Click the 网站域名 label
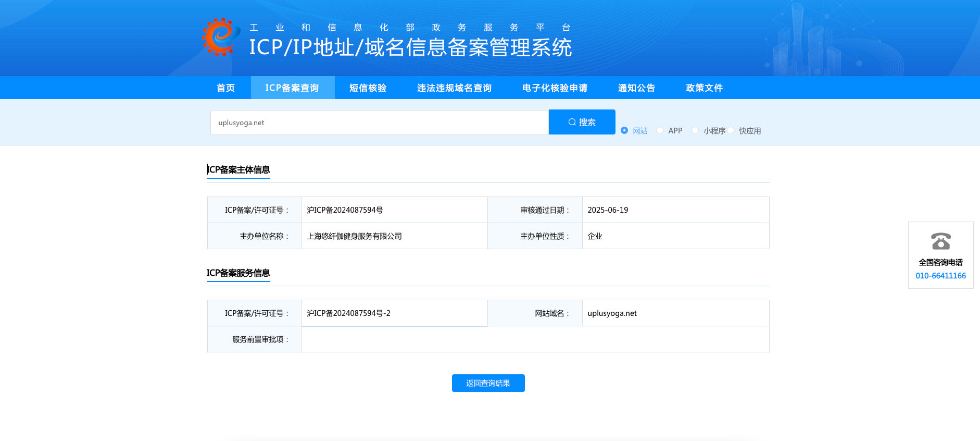The height and width of the screenshot is (441, 980). click(x=552, y=313)
